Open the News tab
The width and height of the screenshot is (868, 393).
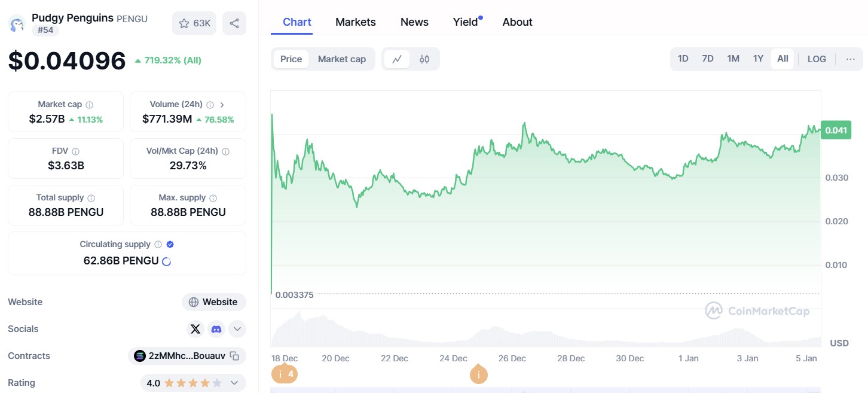(414, 22)
